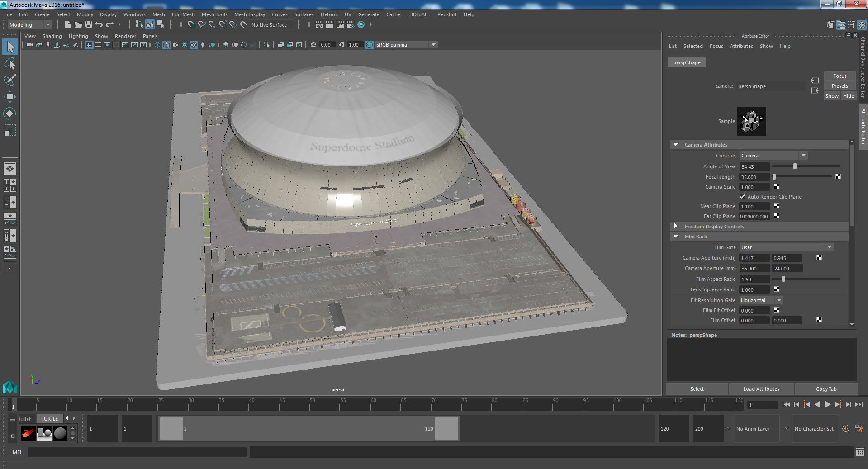
Task: Open the Fit Resolution Gate dropdown
Action: (x=761, y=300)
